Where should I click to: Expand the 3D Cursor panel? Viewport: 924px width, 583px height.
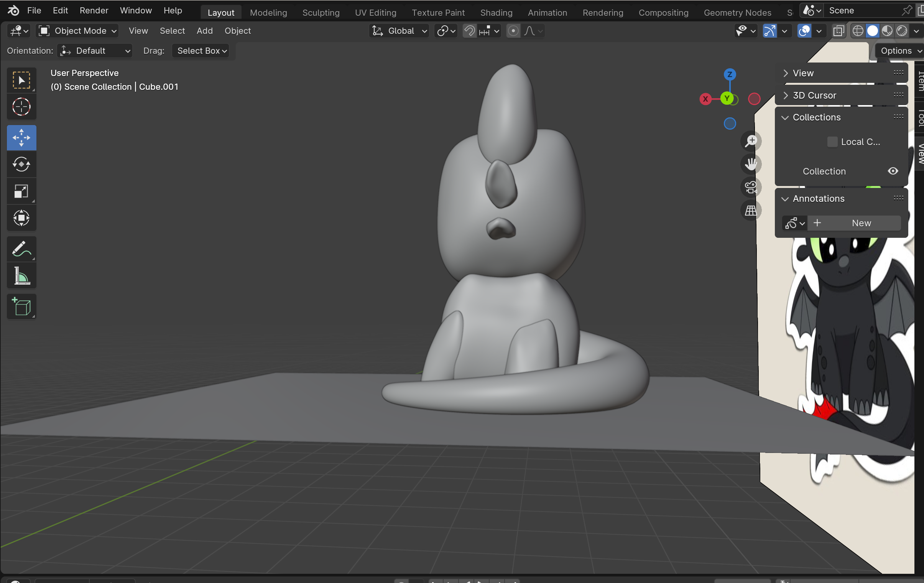841,95
